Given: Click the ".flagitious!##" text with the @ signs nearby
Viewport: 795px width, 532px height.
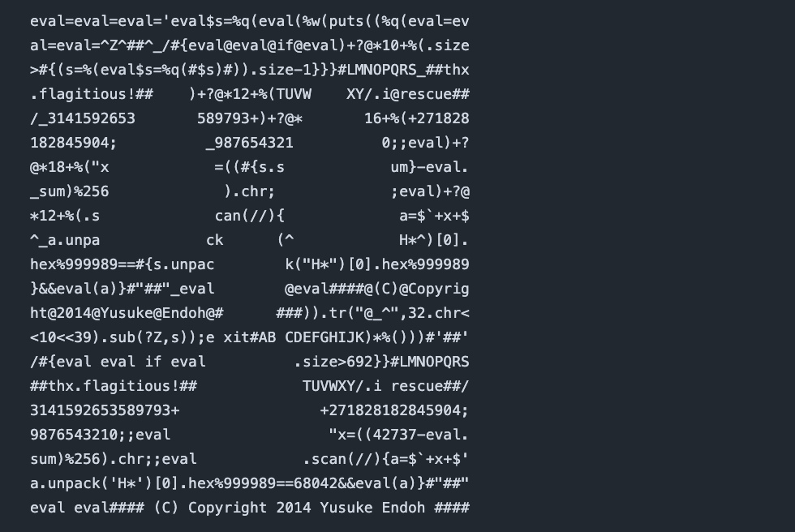Looking at the screenshot, I should (92, 94).
